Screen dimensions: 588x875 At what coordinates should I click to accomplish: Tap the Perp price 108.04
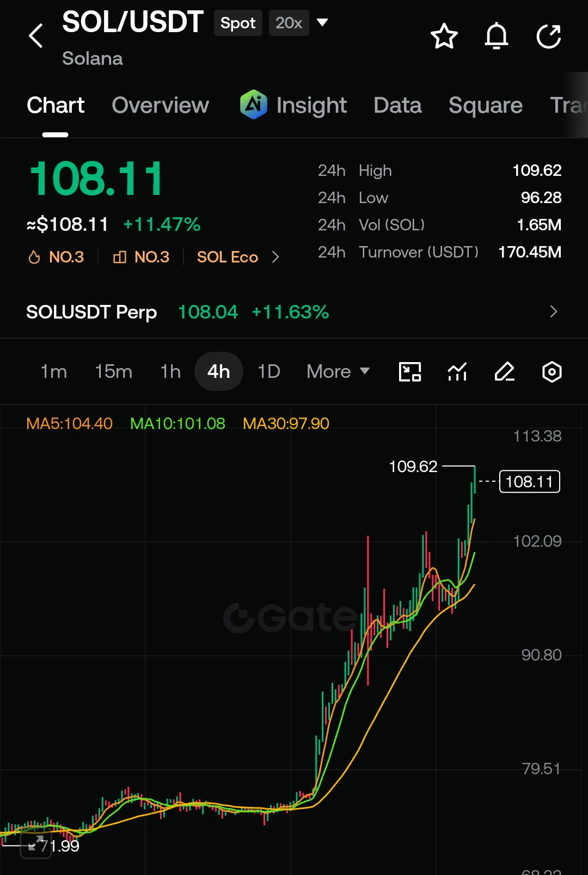(x=208, y=312)
